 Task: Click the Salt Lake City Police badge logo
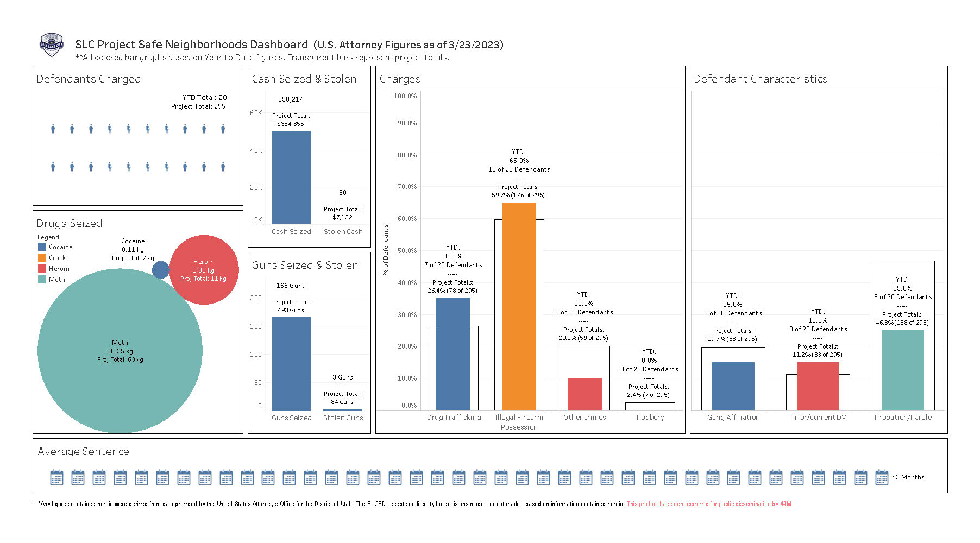point(52,45)
